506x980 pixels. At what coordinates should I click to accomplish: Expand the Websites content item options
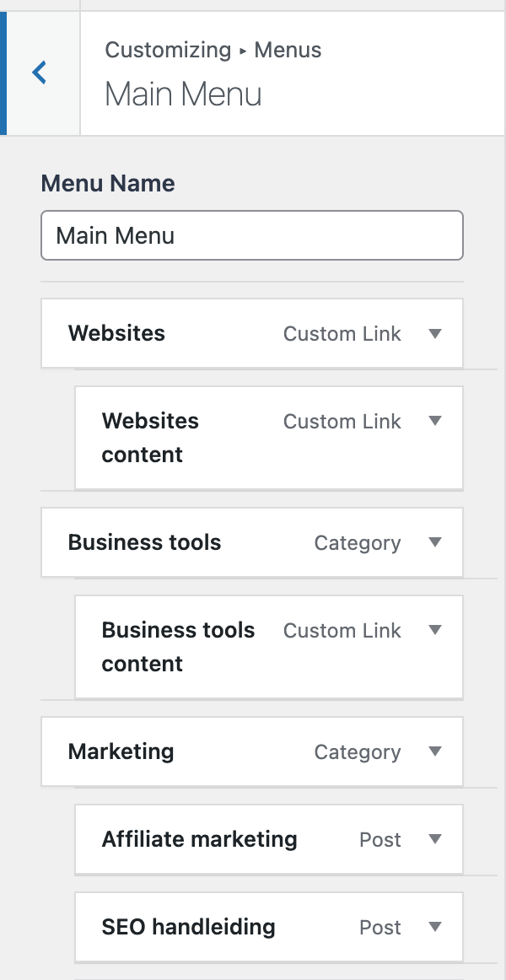(x=435, y=421)
